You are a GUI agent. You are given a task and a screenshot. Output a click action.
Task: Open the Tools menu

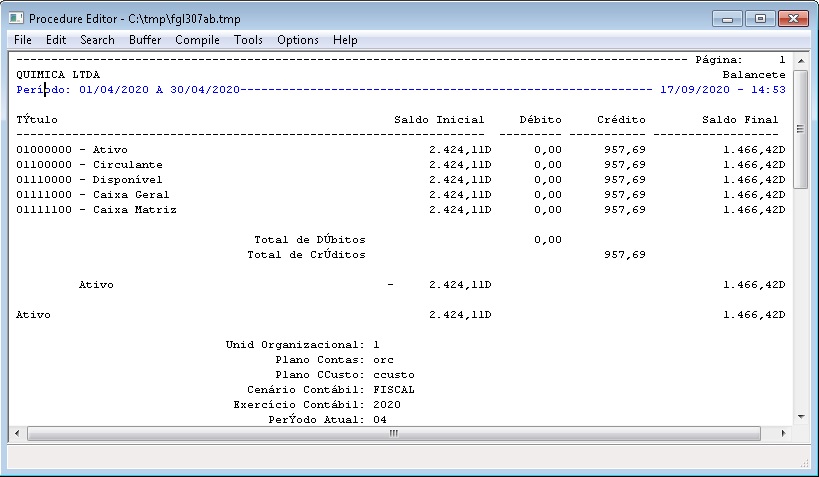click(x=248, y=40)
